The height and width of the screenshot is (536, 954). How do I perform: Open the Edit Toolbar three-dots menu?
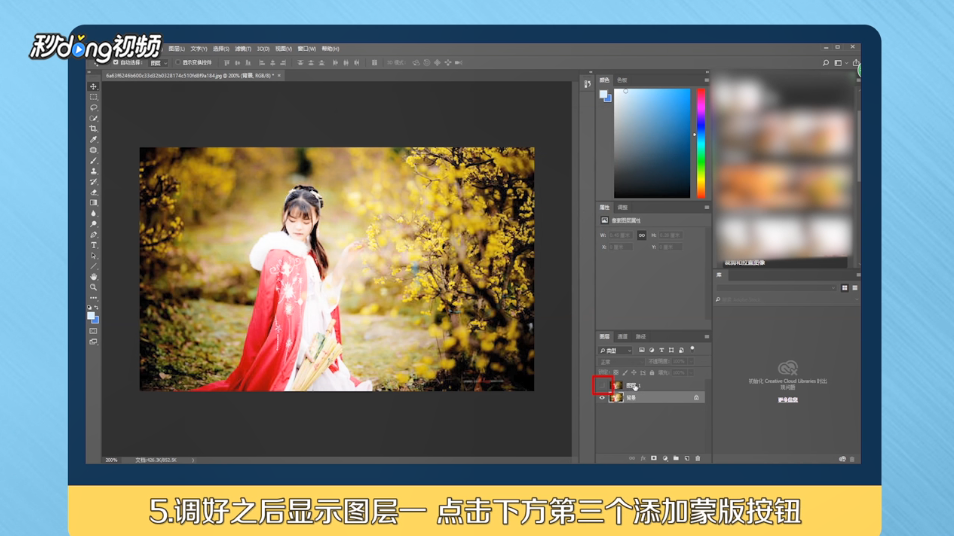pyautogui.click(x=94, y=298)
